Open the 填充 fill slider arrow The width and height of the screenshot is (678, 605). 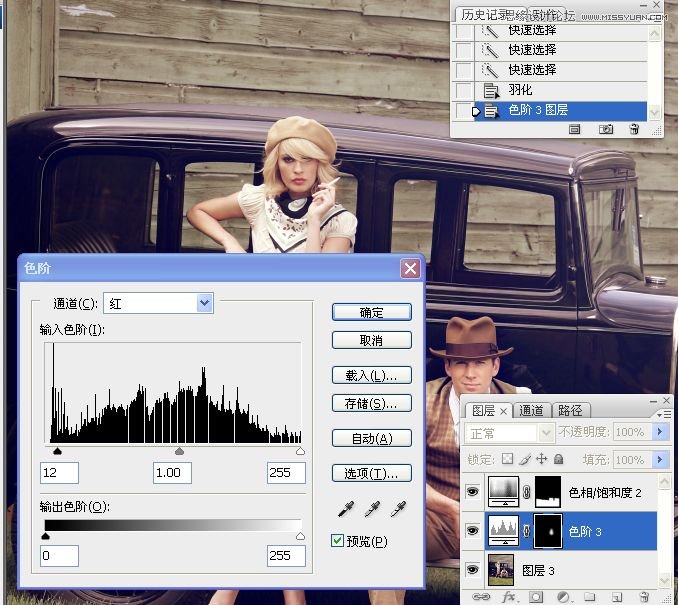659,460
